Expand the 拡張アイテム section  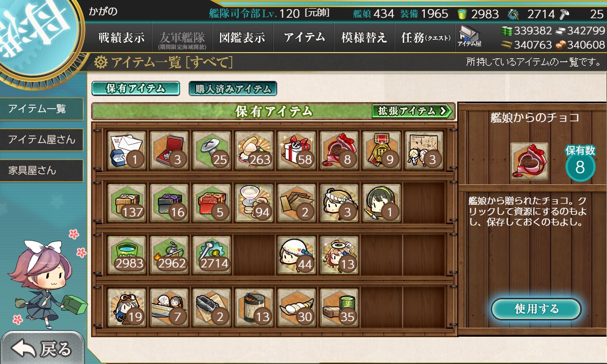[412, 111]
